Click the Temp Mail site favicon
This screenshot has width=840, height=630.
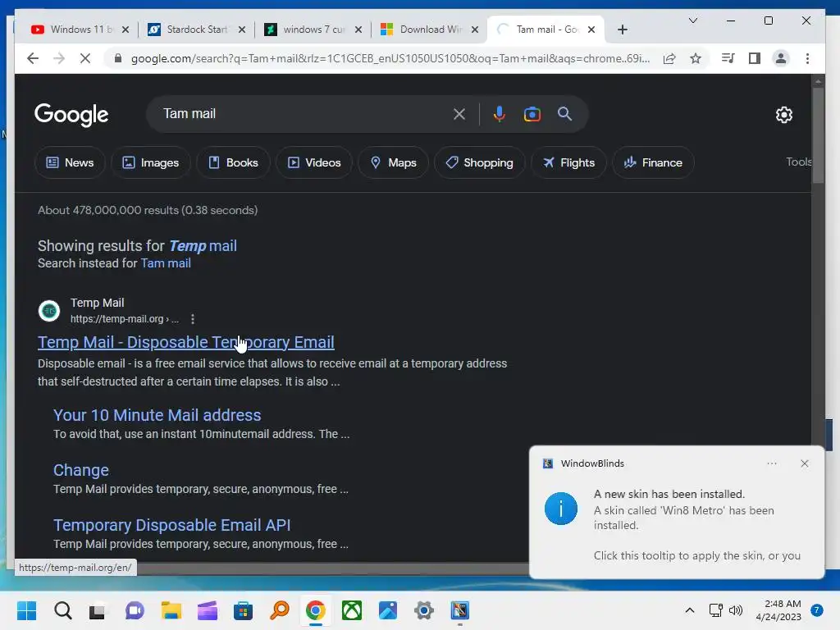tap(49, 311)
